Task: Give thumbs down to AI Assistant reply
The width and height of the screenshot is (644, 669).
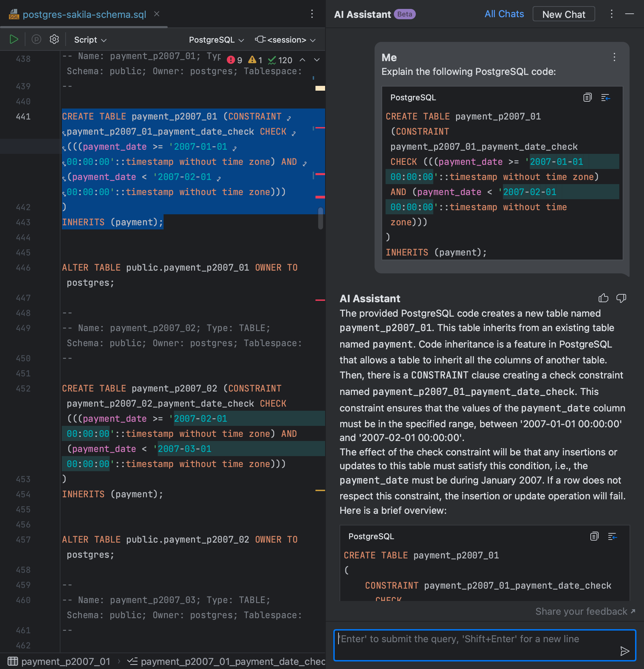Action: [x=621, y=298]
